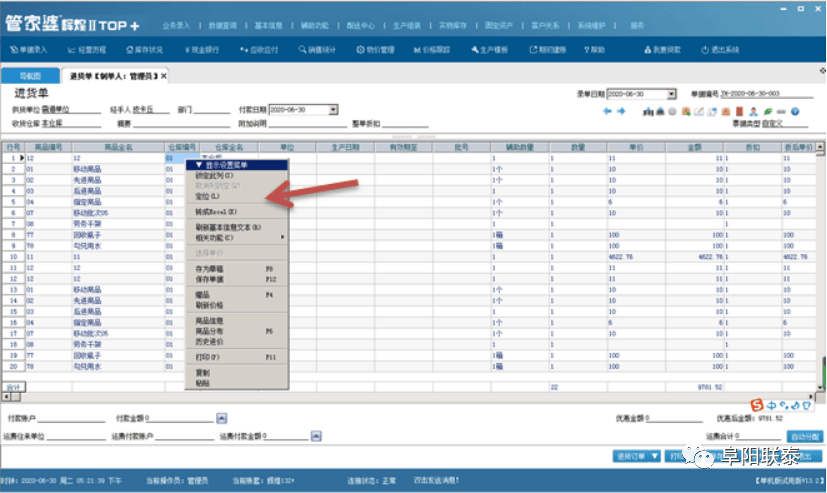This screenshot has width=827, height=493.
Task: Click the blue question mark help icon
Action: [x=795, y=112]
